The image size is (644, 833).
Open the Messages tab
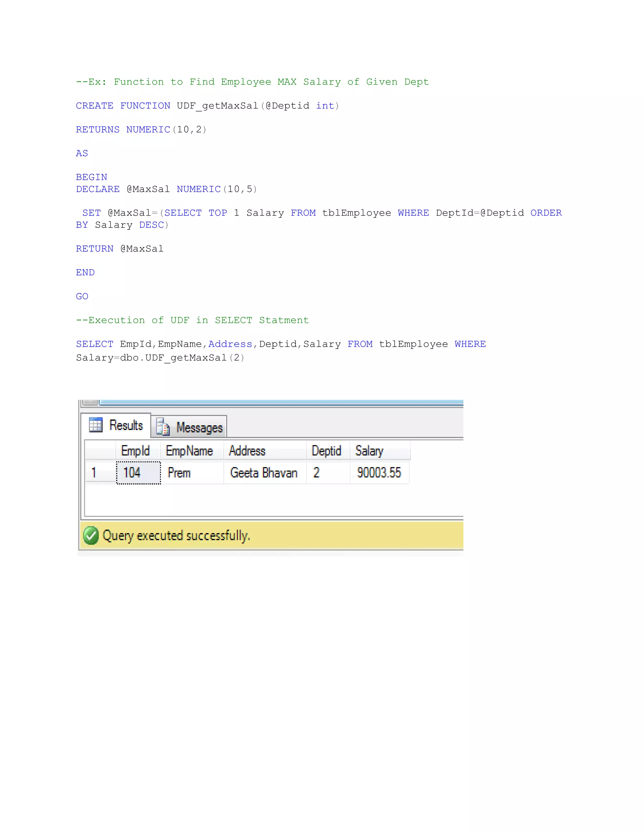pyautogui.click(x=189, y=427)
